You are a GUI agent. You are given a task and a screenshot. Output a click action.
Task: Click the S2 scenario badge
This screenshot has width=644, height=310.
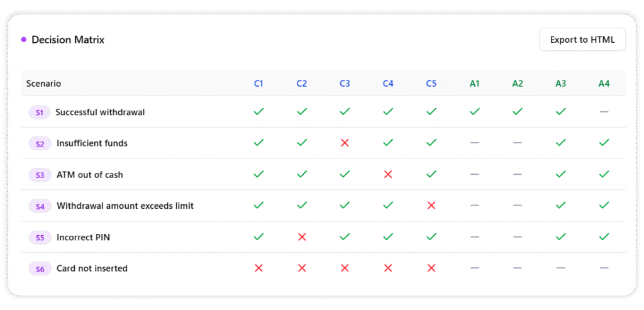pyautogui.click(x=40, y=143)
